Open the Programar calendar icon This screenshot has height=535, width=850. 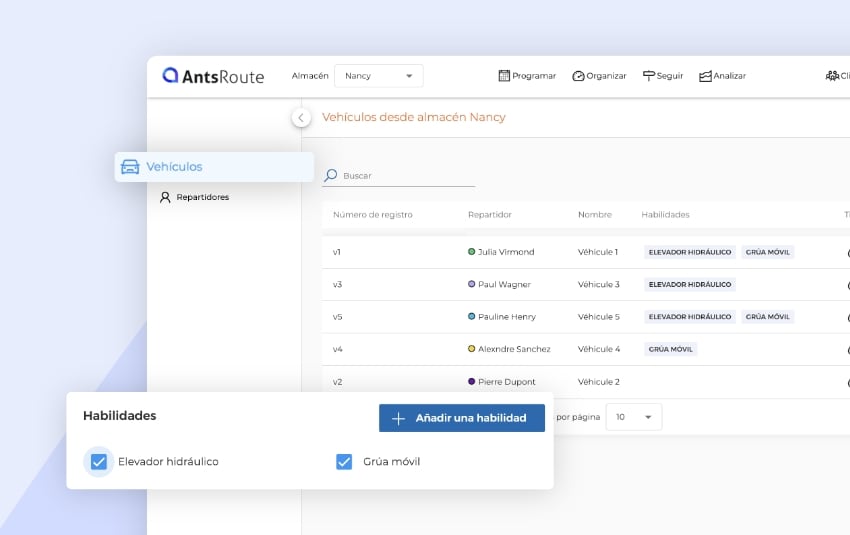pyautogui.click(x=504, y=76)
